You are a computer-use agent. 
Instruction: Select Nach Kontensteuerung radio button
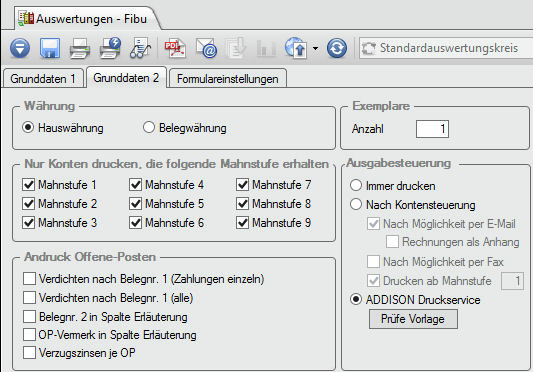point(356,204)
